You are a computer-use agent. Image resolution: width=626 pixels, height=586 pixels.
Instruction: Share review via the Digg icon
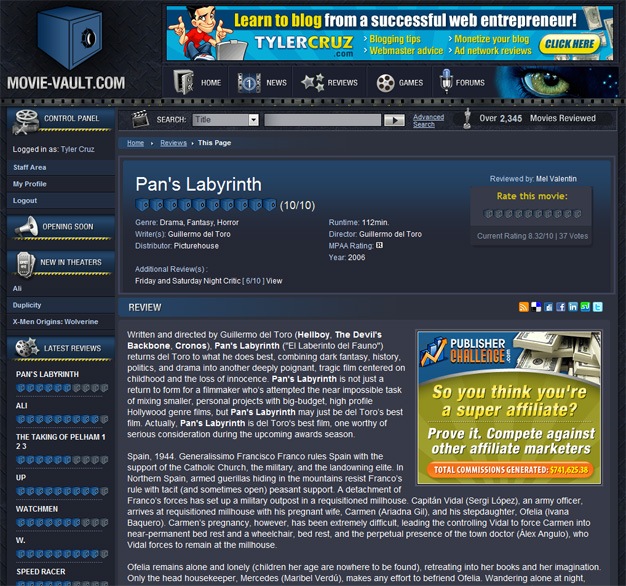click(548, 307)
